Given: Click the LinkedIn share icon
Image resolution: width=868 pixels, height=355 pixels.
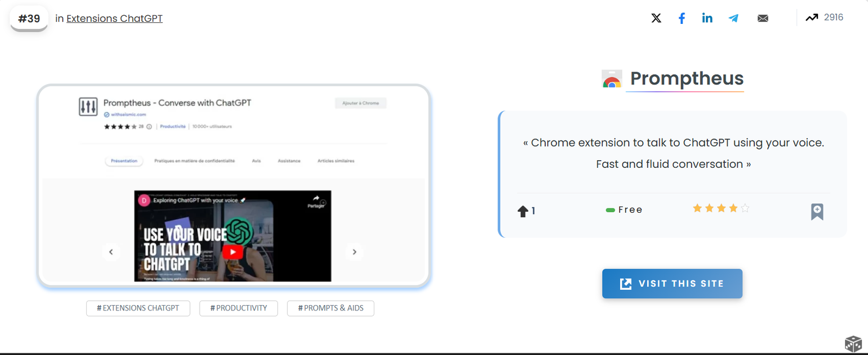Looking at the screenshot, I should (707, 18).
